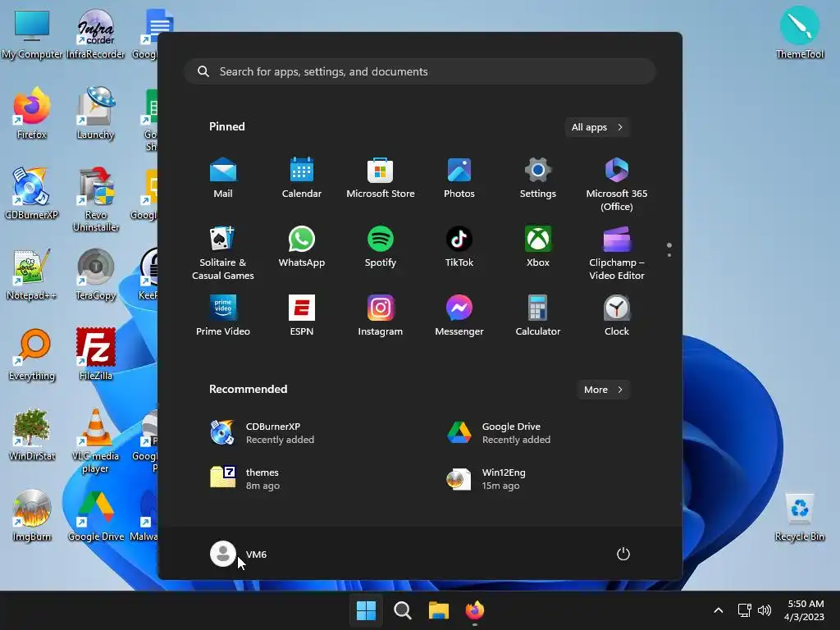
Task: Open Spotify in the pinned grid
Action: [381, 247]
